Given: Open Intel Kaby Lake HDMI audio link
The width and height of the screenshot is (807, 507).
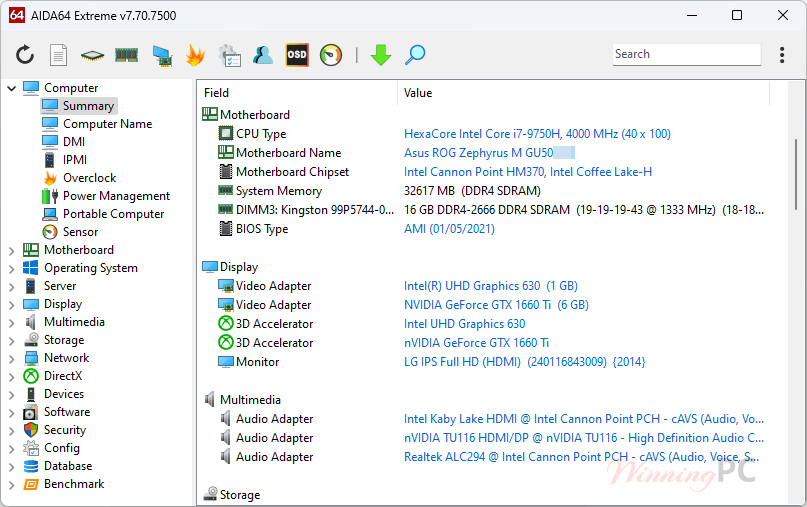Looking at the screenshot, I should click(x=584, y=419).
